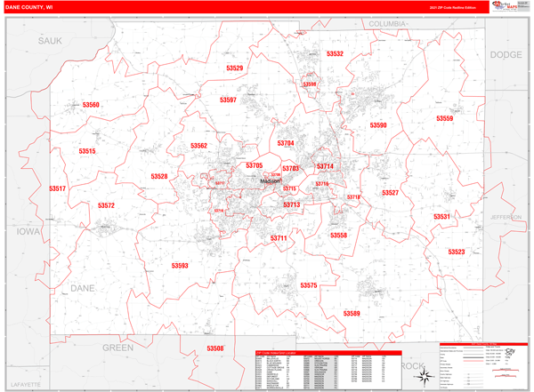This screenshot has width=534, height=392.
Task: Click ZIP code 53523 label
Action: (x=456, y=252)
